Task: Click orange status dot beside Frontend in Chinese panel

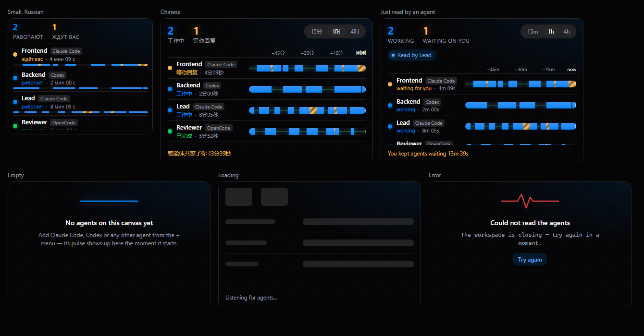Action: 170,68
